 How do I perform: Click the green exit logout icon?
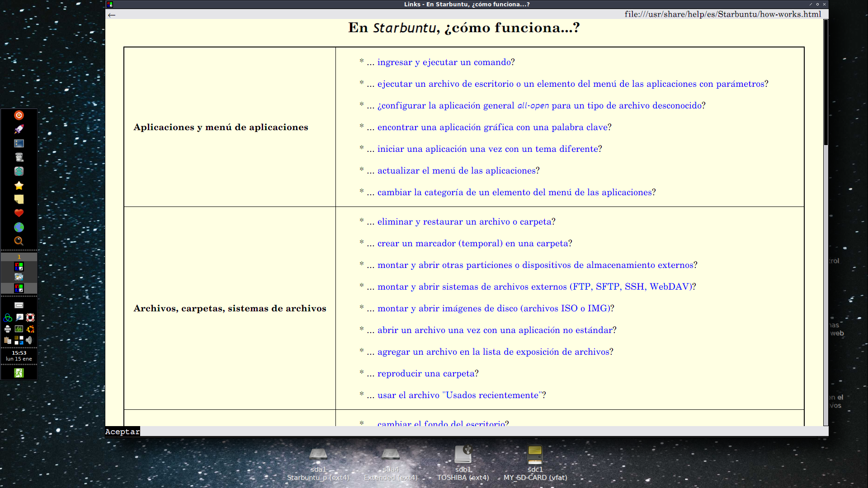click(x=19, y=373)
